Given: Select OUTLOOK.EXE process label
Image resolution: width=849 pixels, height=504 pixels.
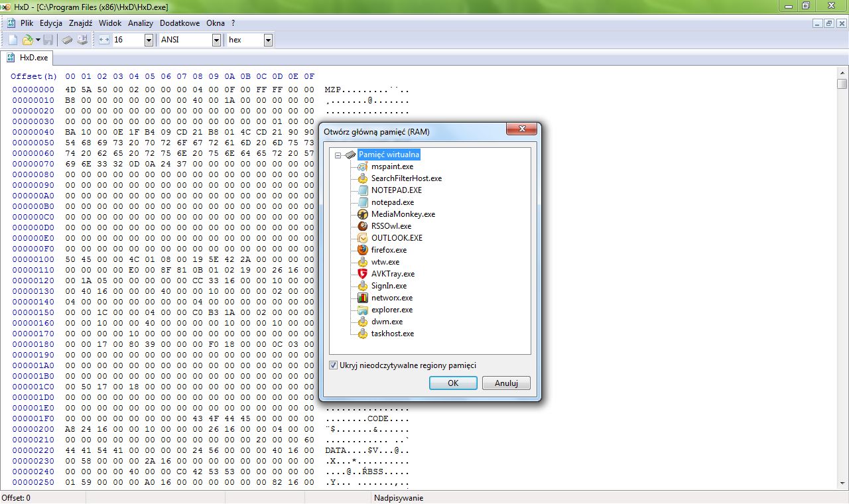Looking at the screenshot, I should click(x=397, y=238).
